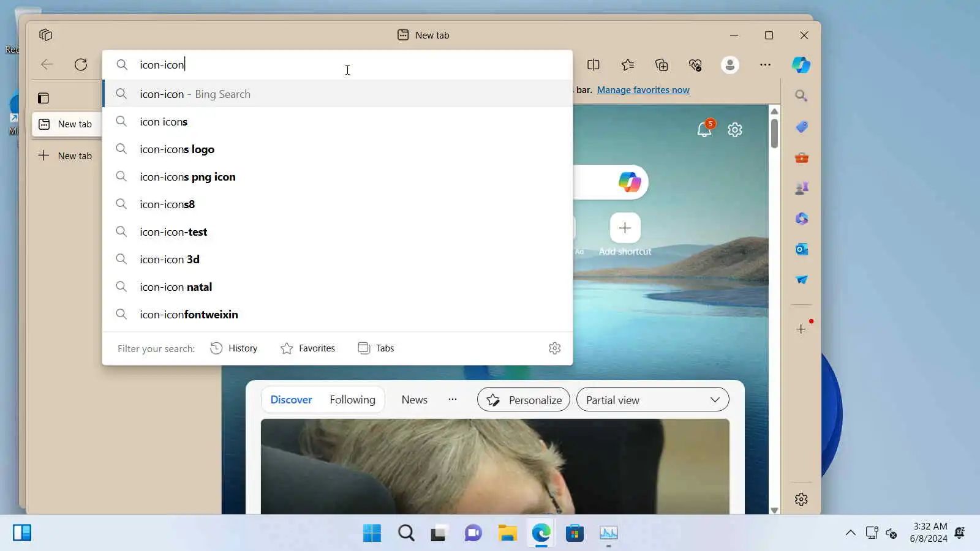Open search suggestions settings gear

[555, 348]
